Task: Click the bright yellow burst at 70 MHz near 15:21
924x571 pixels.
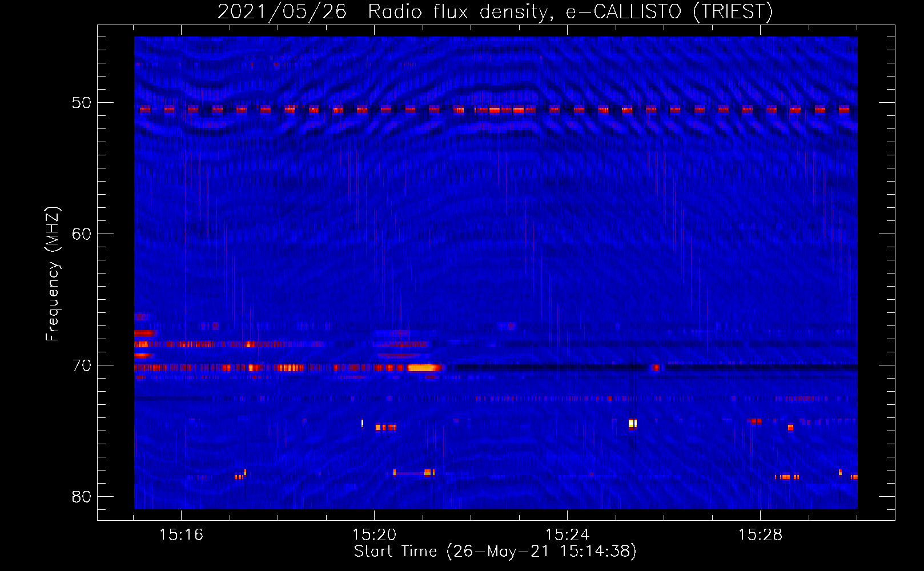Action: coord(423,368)
